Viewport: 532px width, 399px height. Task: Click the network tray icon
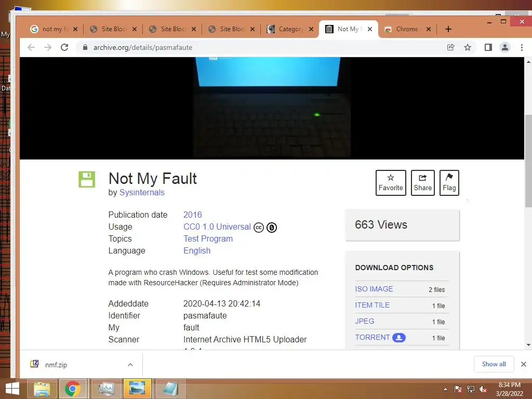[x=471, y=389]
